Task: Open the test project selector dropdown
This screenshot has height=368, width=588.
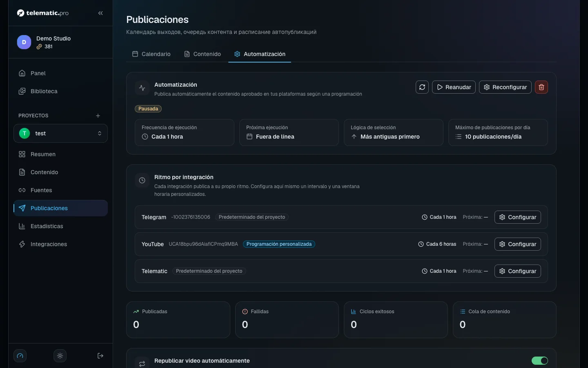Action: [60, 133]
